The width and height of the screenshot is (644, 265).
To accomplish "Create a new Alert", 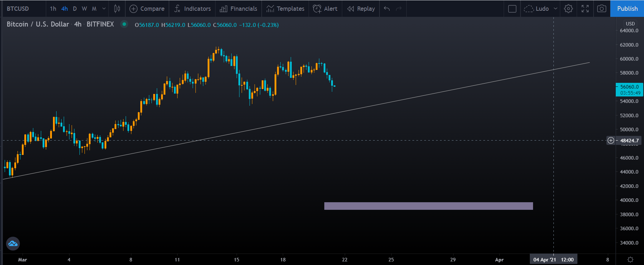I will (325, 9).
